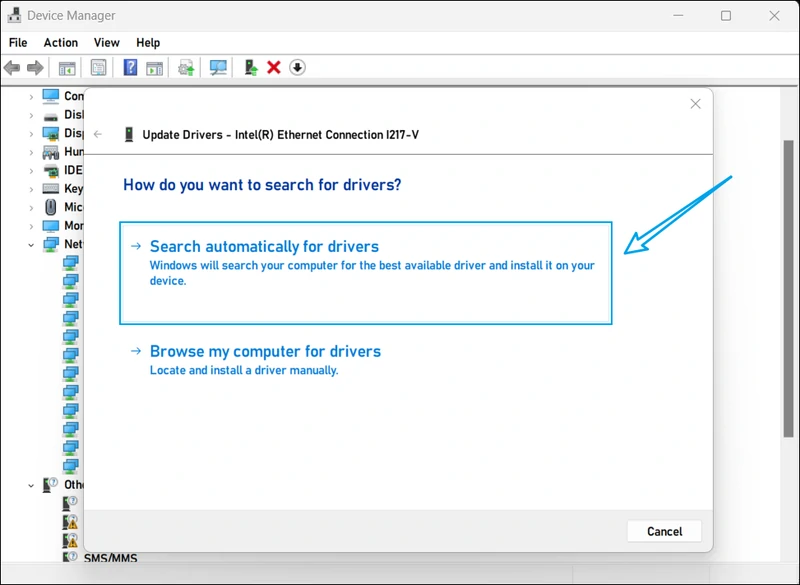Collapse the Other devices tree node

point(31,485)
